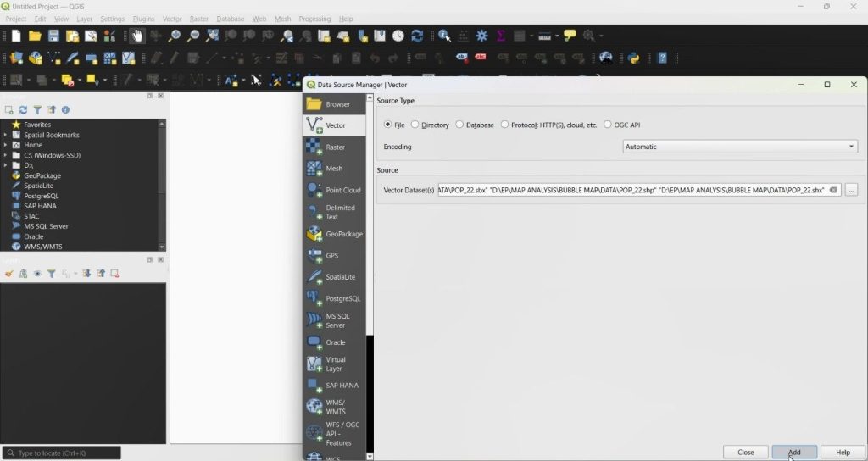
Task: Open the Vector menu
Action: pos(172,19)
